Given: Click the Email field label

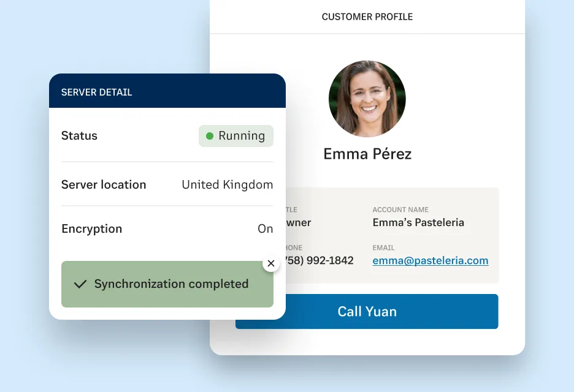Looking at the screenshot, I should click(383, 247).
